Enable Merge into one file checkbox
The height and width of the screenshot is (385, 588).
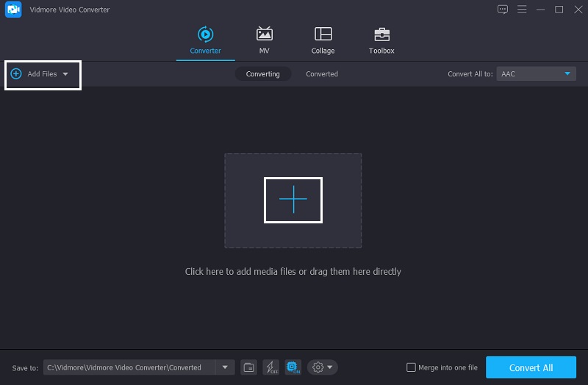coord(412,367)
